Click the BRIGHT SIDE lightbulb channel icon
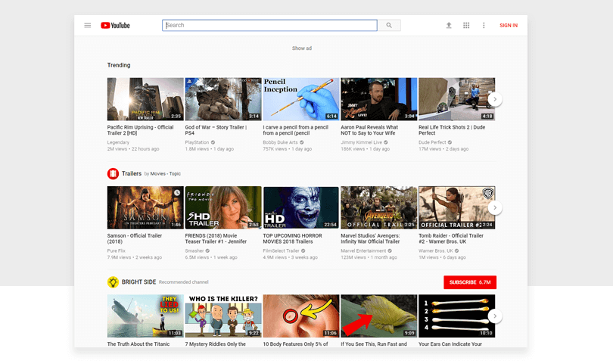This screenshot has height=364, width=613. [113, 282]
